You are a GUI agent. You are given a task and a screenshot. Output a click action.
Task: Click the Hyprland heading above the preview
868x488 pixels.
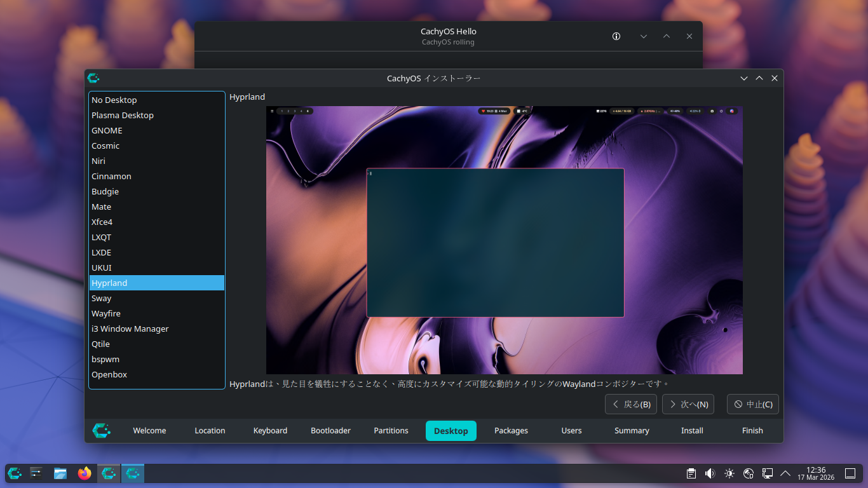point(247,97)
